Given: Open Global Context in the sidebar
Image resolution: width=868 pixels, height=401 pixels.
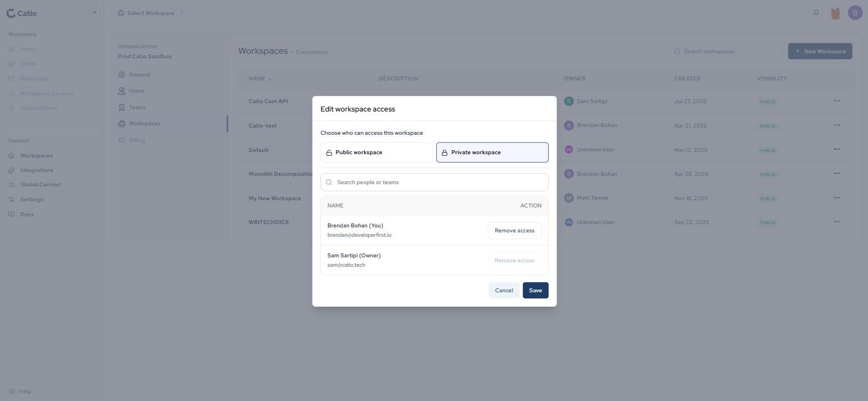Looking at the screenshot, I should click(40, 185).
